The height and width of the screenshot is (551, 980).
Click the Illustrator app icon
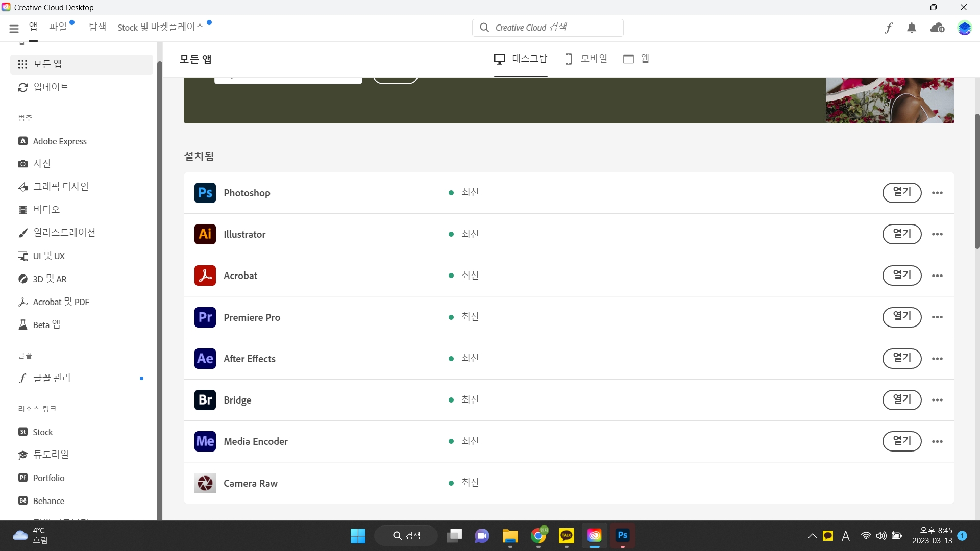point(205,234)
